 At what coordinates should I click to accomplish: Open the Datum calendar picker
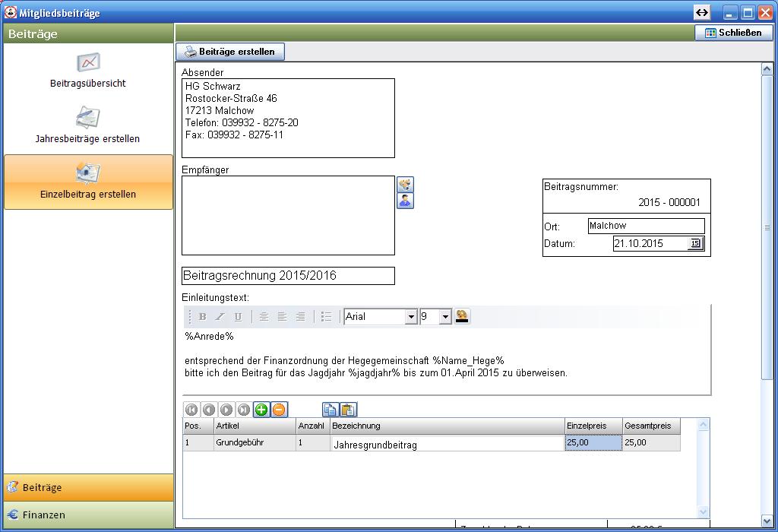[x=695, y=244]
